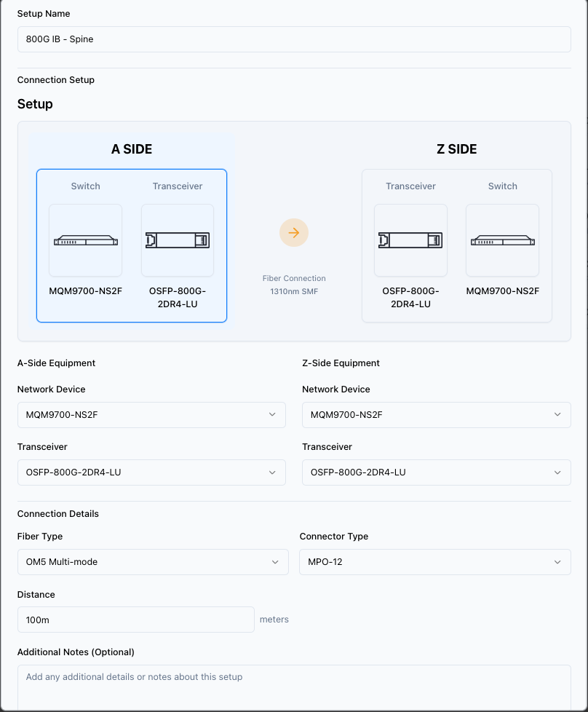The image size is (588, 712).
Task: Click the Setup Name field showing 800G IB - Spine
Action: tap(294, 39)
